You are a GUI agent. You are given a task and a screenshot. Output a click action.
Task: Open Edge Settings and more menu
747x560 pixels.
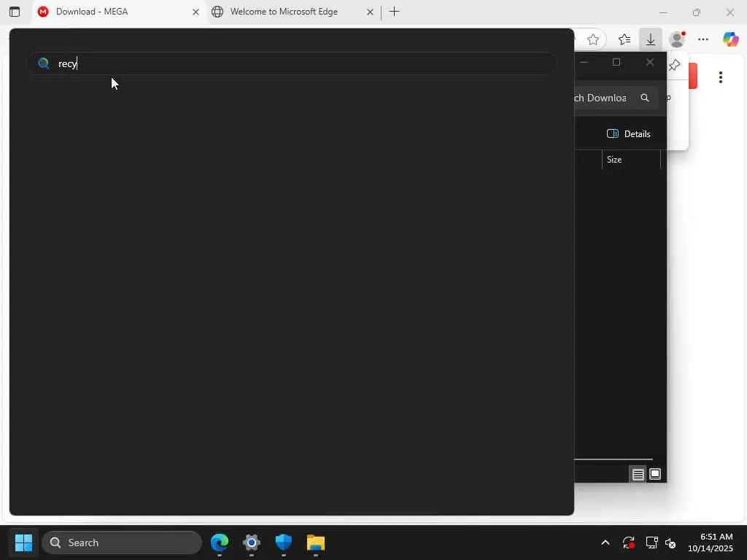(x=703, y=39)
